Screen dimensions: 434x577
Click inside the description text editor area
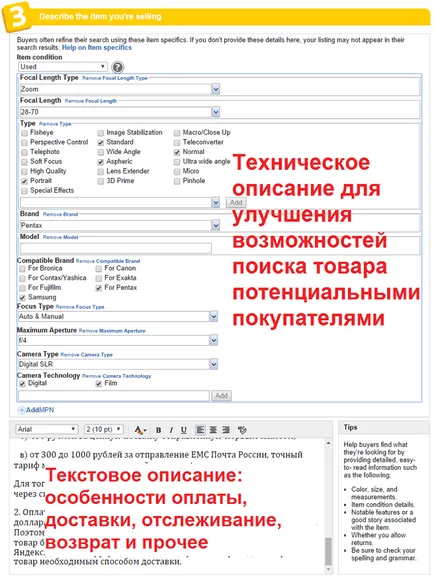click(167, 506)
